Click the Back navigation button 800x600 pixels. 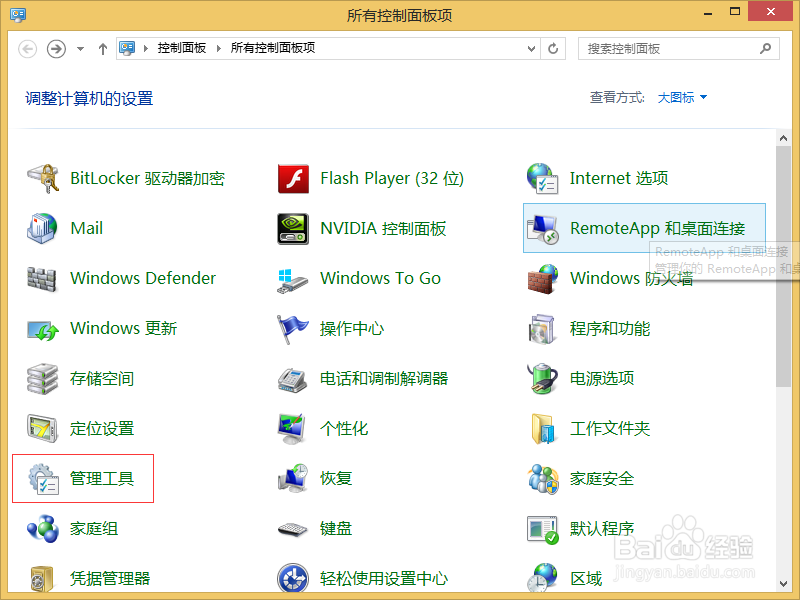(x=28, y=49)
